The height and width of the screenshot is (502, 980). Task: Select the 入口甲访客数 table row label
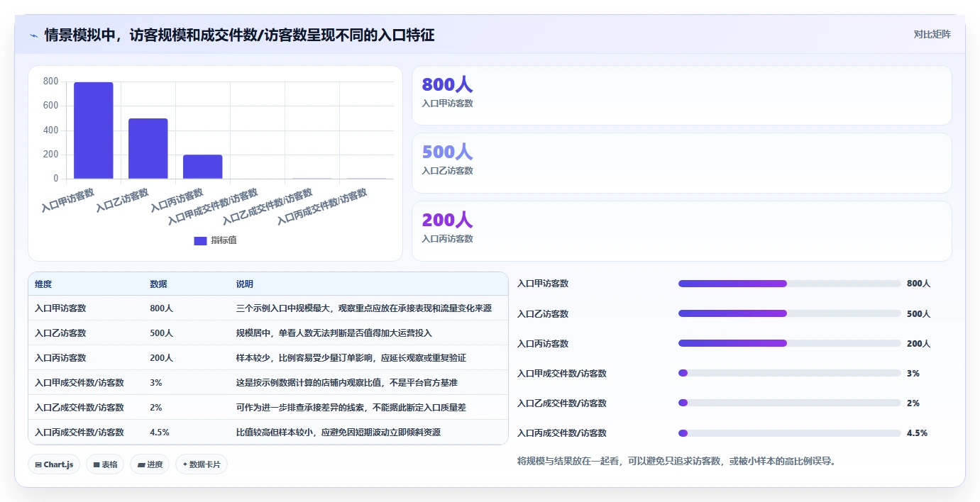coord(60,308)
